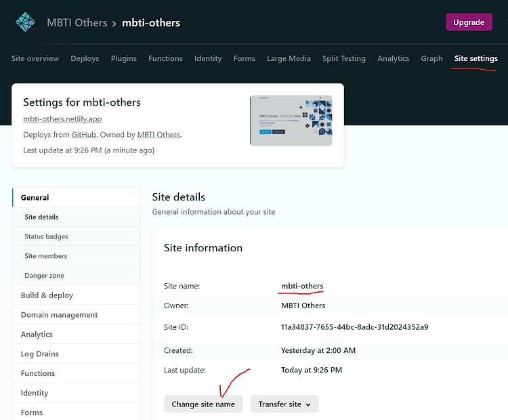
Task: Click the Last update at 9:26 PM text
Action: click(89, 150)
